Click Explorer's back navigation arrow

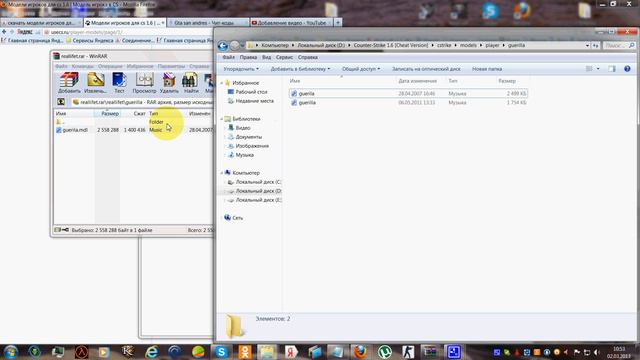(x=222, y=45)
